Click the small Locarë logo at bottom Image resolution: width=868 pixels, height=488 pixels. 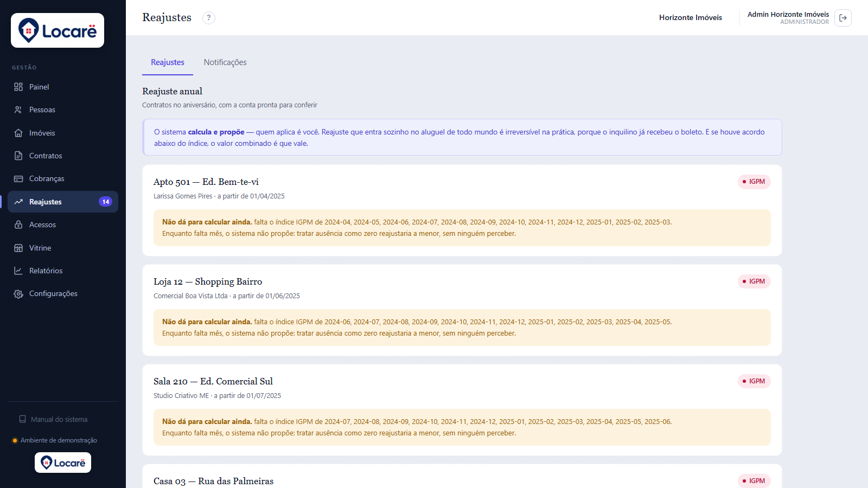point(63,463)
